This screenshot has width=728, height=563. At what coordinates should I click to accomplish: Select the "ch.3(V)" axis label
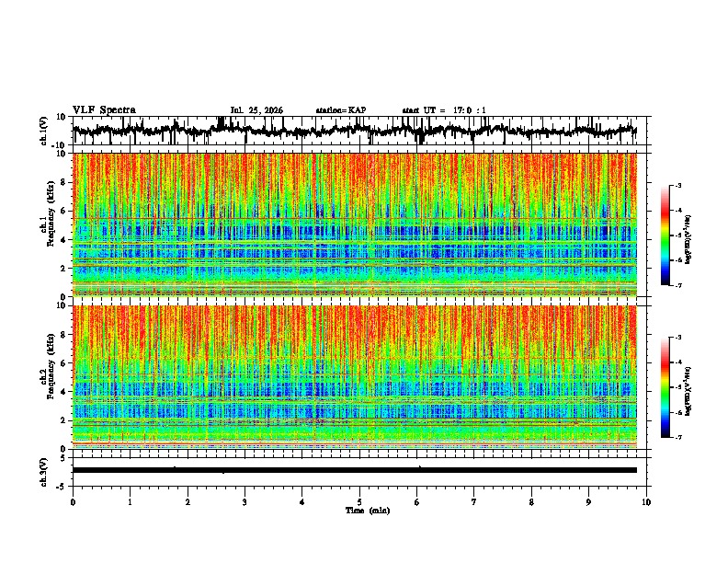(44, 472)
